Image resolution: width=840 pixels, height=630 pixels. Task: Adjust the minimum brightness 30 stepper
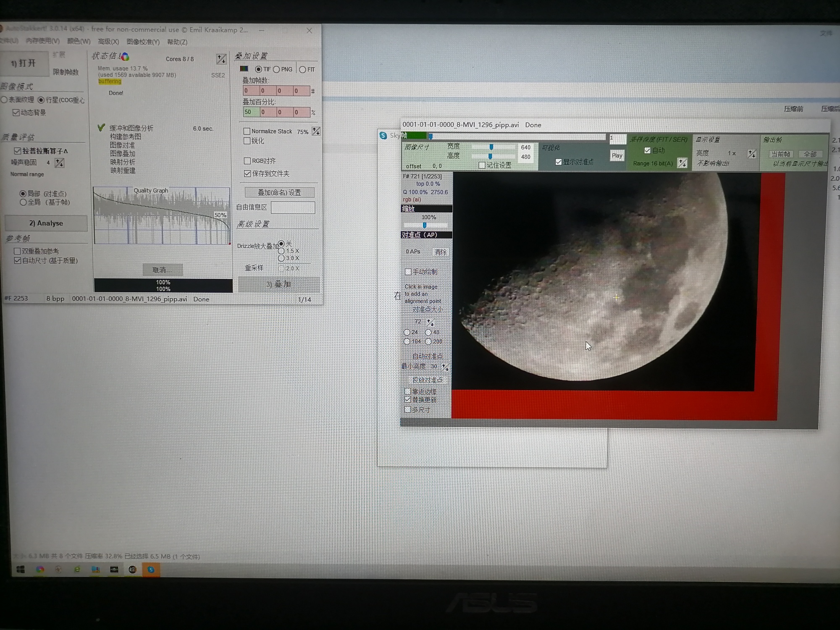[x=445, y=367]
